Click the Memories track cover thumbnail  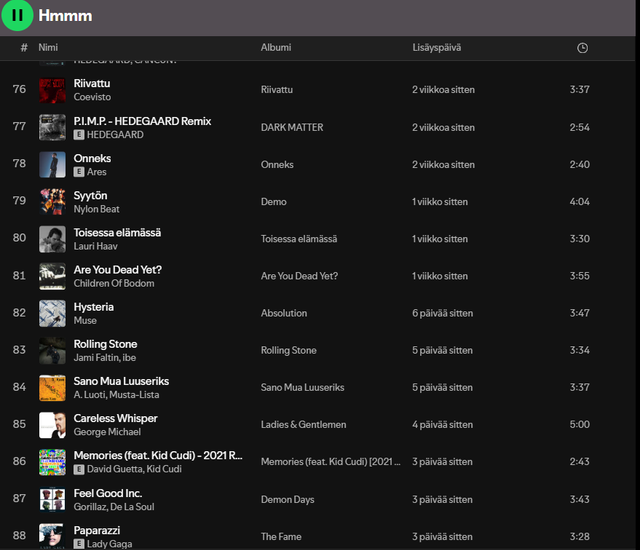tap(52, 462)
